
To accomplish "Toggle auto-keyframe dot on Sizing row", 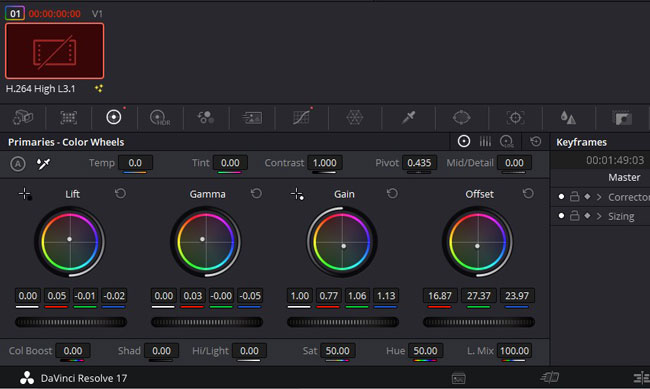I will pos(561,216).
